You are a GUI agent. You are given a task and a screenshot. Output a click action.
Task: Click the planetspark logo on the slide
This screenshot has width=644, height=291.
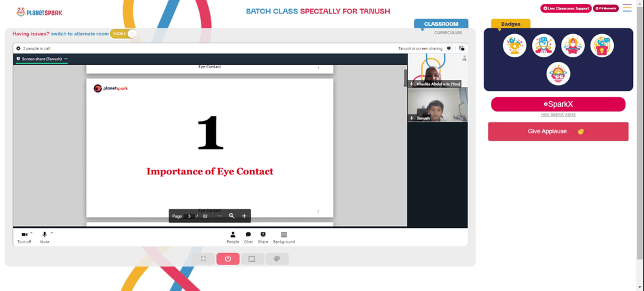pos(111,88)
